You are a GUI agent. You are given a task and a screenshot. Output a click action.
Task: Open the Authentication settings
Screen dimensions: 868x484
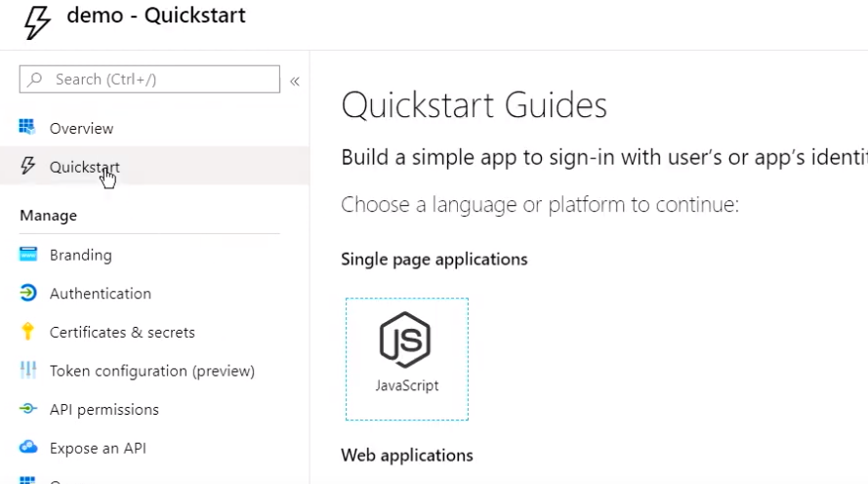101,294
